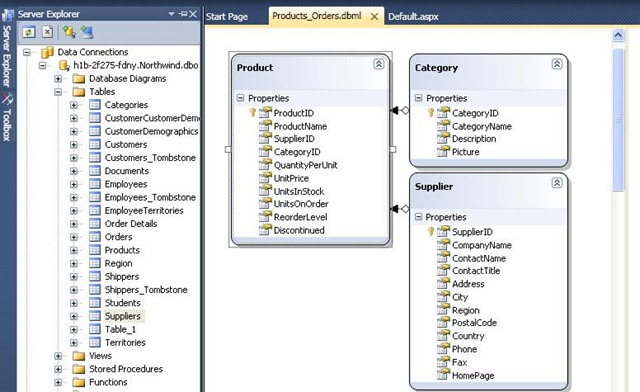Click the Product-Category association connector
The image size is (640, 392).
(400, 110)
